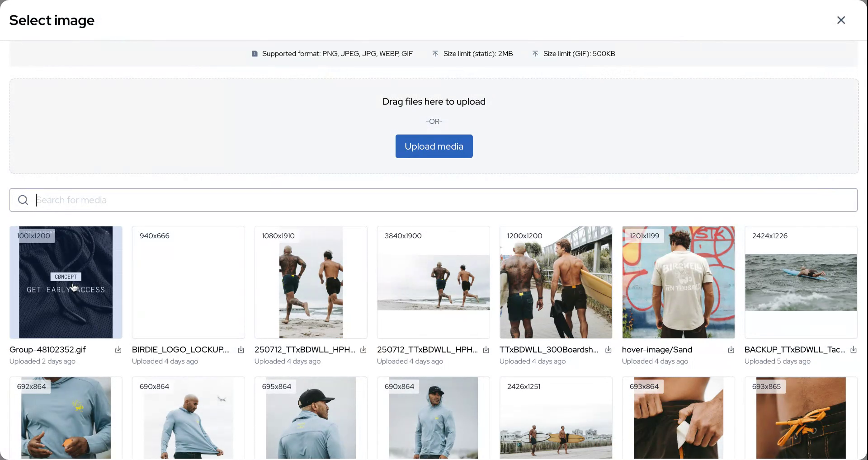The image size is (868, 460).
Task: Select the 693x865 orange drawstring thumbnail
Action: 801,418
